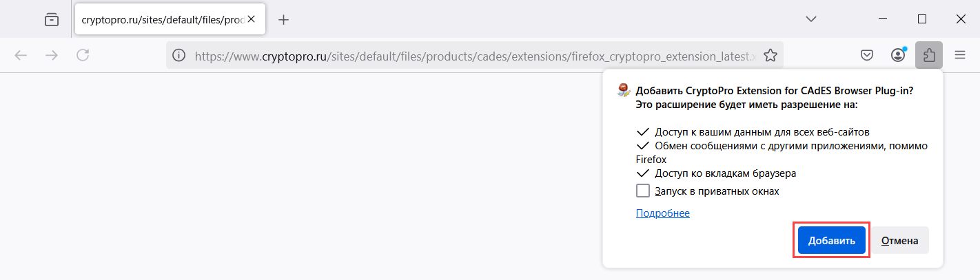Click the CryptoPro extension icon in prompt
This screenshot has height=280, width=980.
(x=623, y=90)
